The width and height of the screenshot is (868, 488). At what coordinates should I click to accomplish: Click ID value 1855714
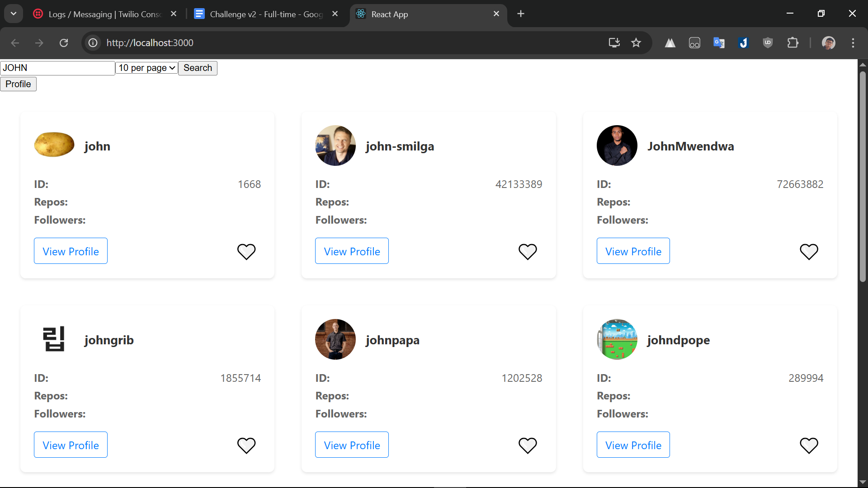(241, 378)
